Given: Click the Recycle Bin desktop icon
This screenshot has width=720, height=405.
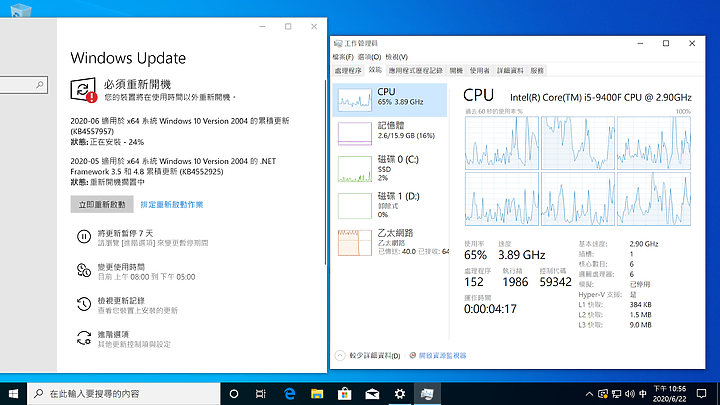Looking at the screenshot, I should [x=20, y=10].
